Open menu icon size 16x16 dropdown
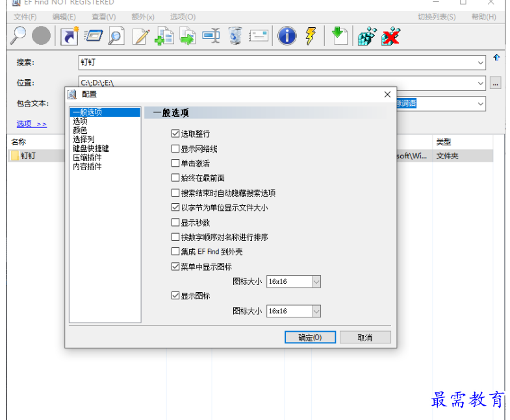Viewport: 510px width, 420px height. click(x=316, y=282)
